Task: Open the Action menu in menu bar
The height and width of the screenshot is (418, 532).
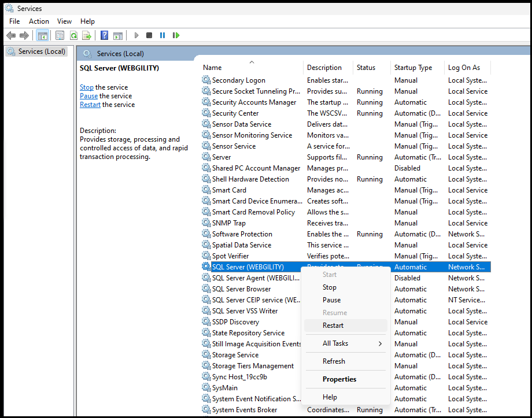Action: click(x=39, y=21)
